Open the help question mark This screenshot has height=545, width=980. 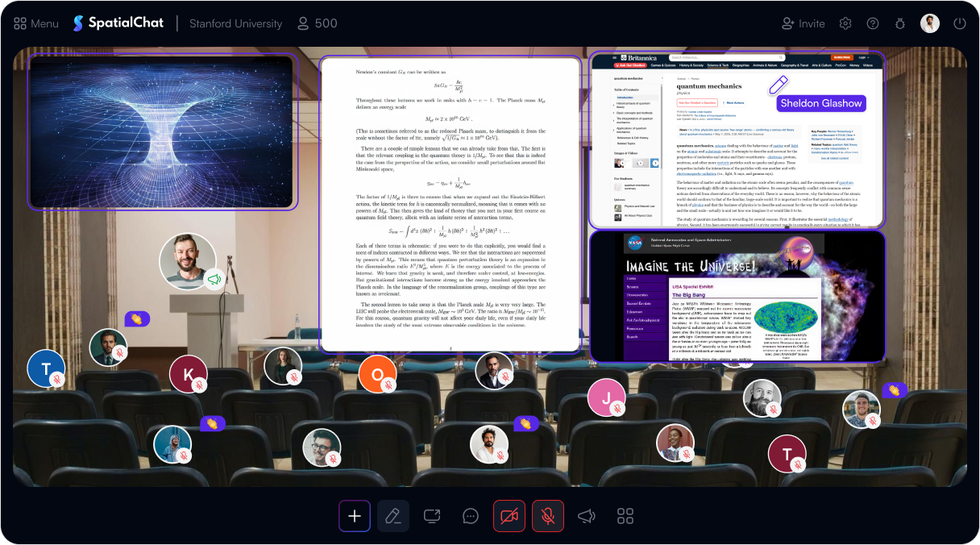tap(873, 23)
